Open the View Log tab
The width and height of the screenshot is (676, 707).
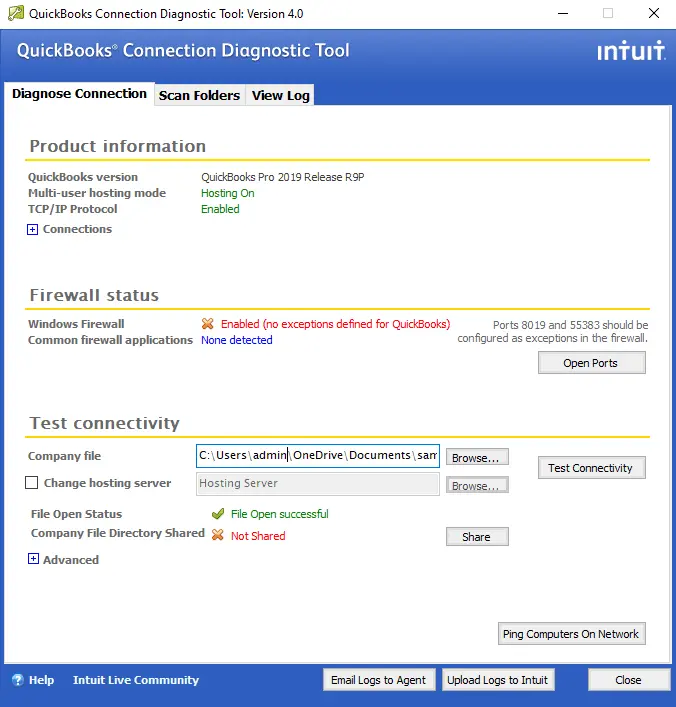click(x=281, y=95)
